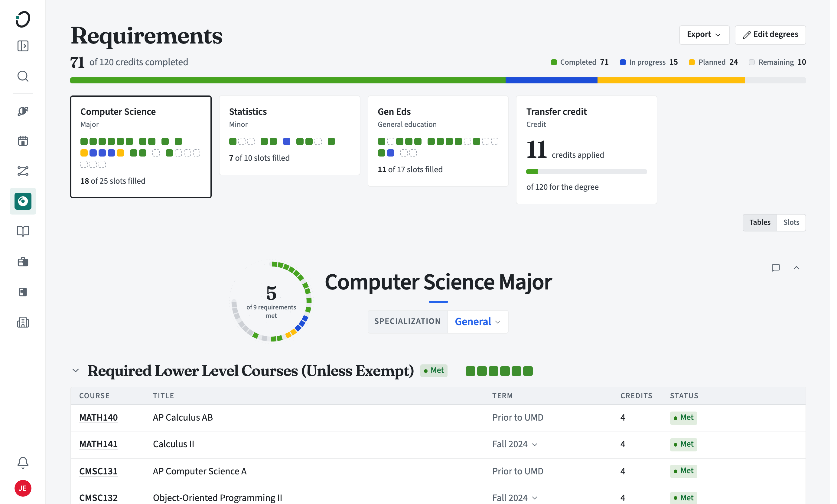
Task: Click the CMSC131 Met status badge
Action: (683, 471)
